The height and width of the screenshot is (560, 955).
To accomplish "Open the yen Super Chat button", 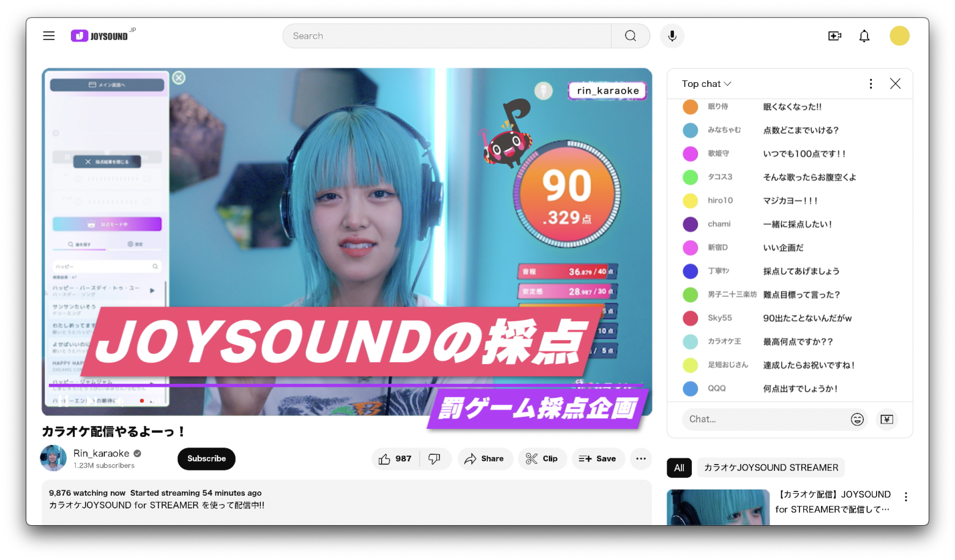I will click(x=886, y=419).
